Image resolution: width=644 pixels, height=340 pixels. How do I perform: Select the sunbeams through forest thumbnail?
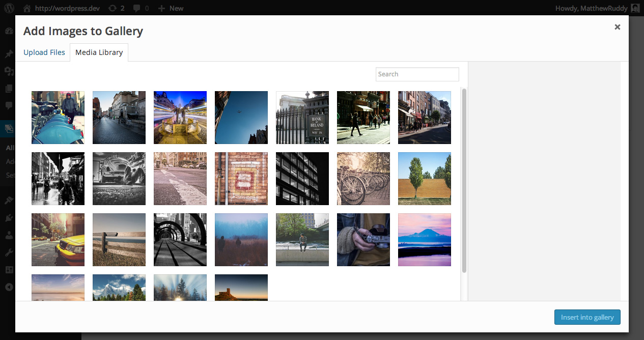click(x=180, y=288)
